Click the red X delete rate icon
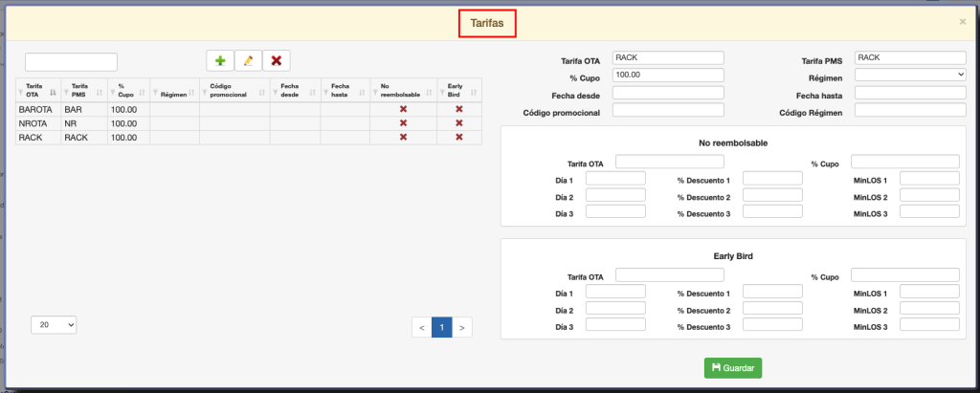This screenshot has width=980, height=393. [277, 60]
